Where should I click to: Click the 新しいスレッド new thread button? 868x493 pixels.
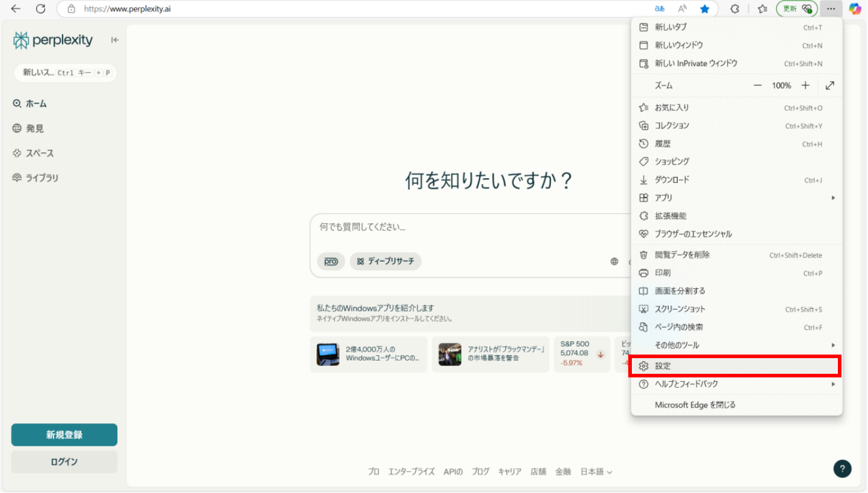coord(65,73)
